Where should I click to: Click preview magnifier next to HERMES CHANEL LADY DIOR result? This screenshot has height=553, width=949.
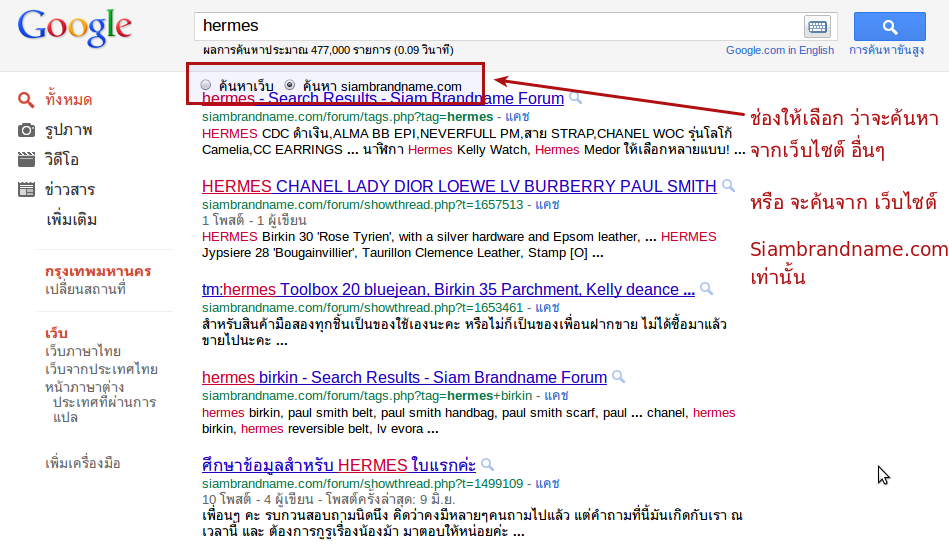click(x=729, y=186)
